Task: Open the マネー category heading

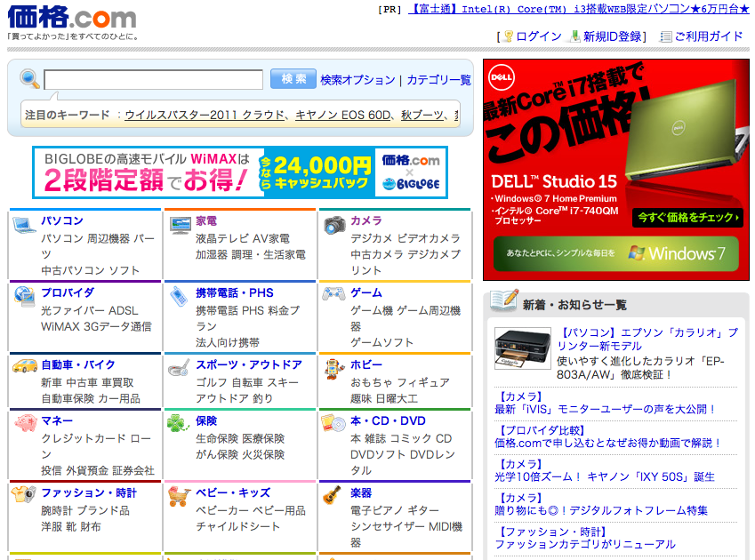Action: click(57, 421)
